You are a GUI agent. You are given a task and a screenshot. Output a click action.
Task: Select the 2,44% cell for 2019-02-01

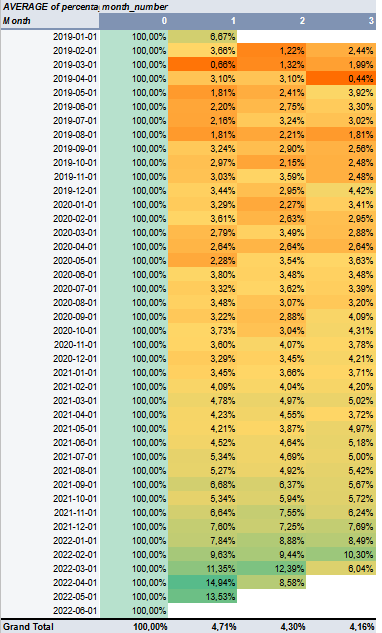click(341, 50)
